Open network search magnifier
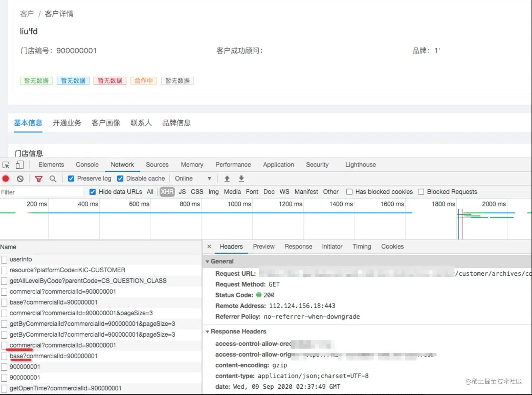 (x=53, y=179)
